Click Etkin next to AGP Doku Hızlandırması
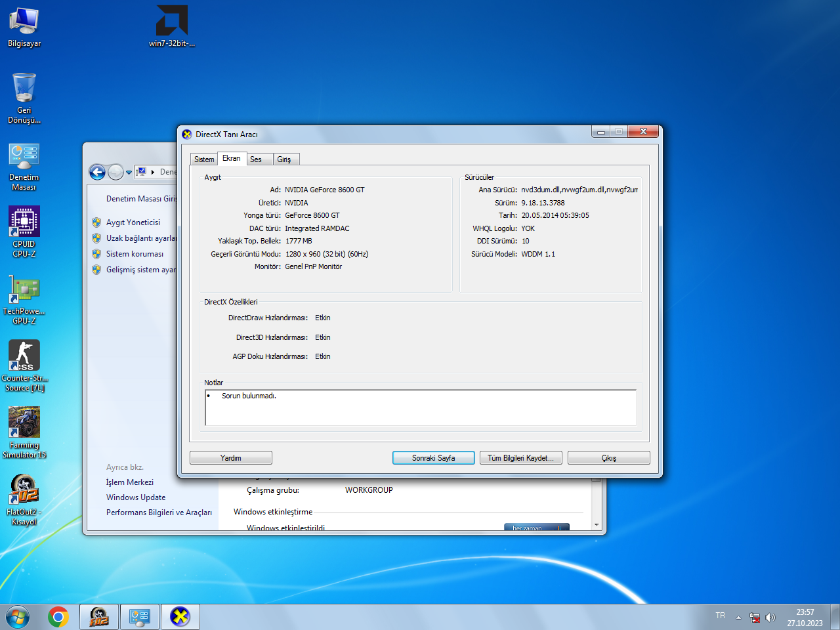Viewport: 840px width, 630px height. [323, 356]
